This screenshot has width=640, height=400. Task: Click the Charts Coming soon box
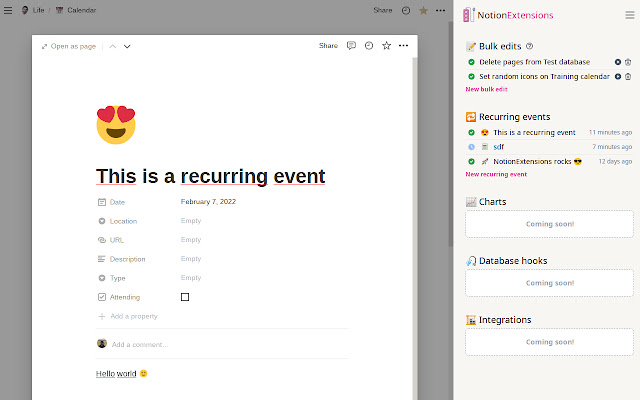(549, 224)
